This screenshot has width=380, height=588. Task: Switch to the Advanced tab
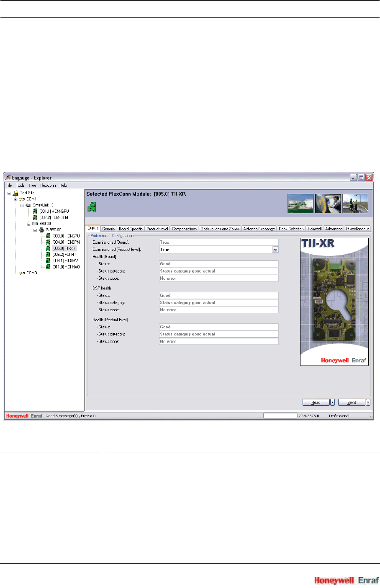coord(334,229)
